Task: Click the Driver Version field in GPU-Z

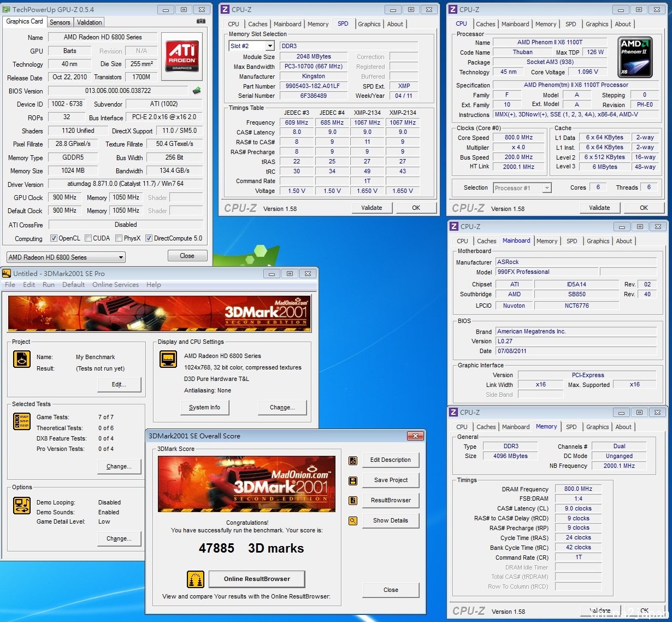Action: 126,184
